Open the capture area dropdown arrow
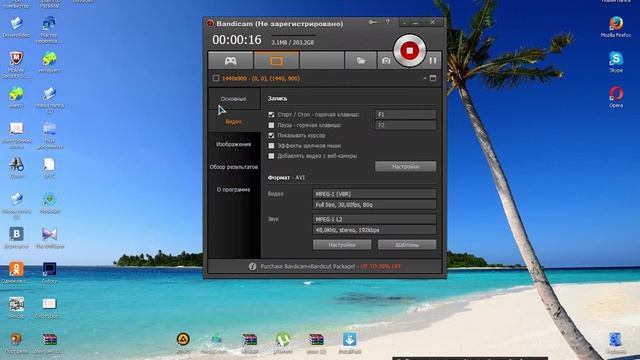 425,78
